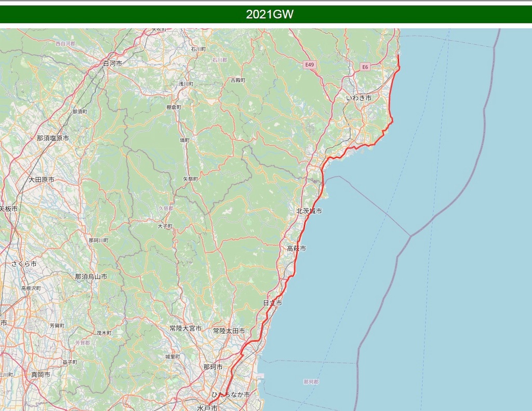Click the 北茨城市 city label
The height and width of the screenshot is (411, 532).
pos(309,211)
